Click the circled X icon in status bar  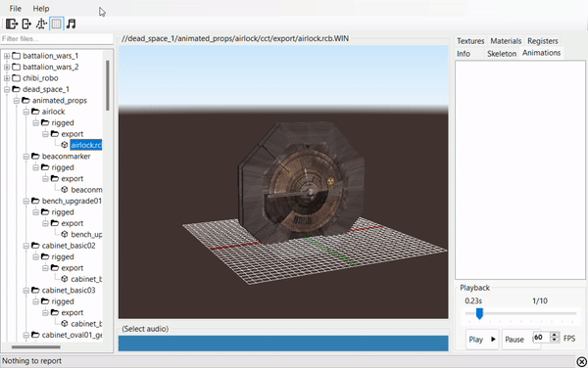pos(581,361)
